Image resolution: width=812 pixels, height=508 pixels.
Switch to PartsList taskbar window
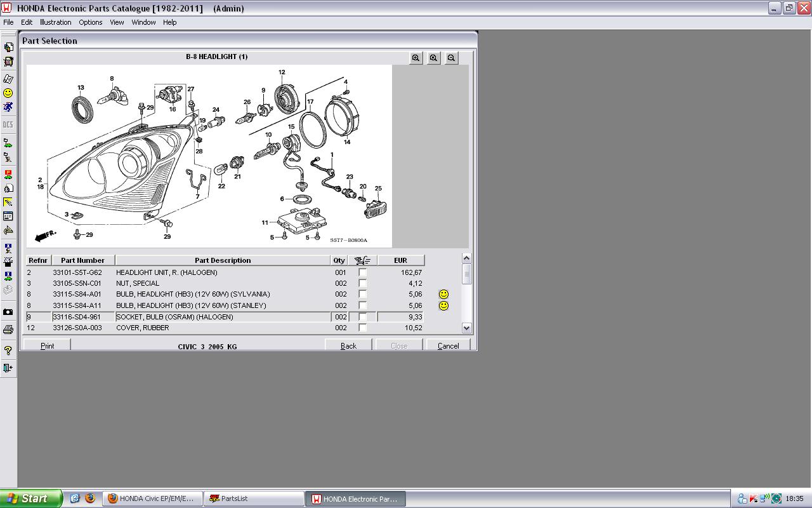coord(254,498)
